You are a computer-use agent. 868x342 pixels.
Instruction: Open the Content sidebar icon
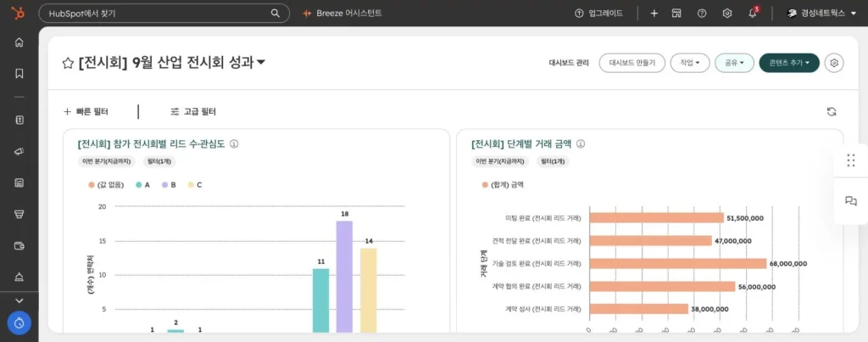[19, 182]
